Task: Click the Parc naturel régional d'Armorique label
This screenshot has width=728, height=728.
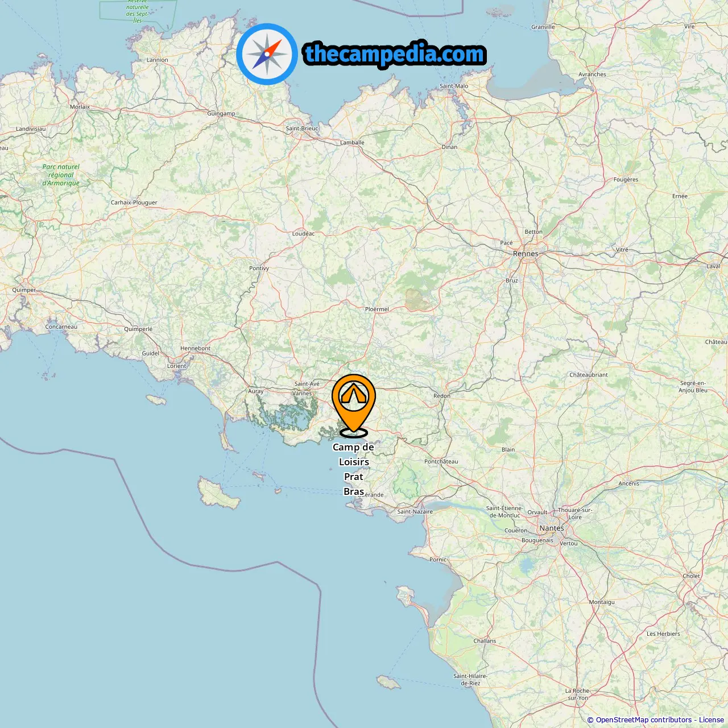Action: point(61,175)
